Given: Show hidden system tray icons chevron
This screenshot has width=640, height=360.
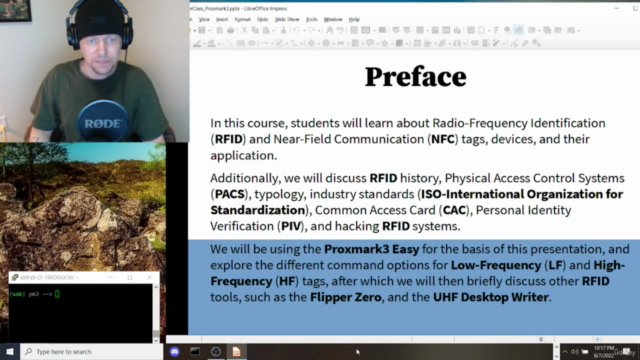Looking at the screenshot, I should click(565, 351).
